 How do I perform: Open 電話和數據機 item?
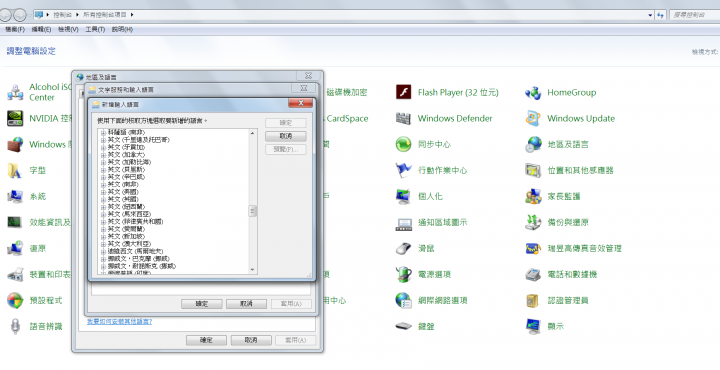coord(561,275)
